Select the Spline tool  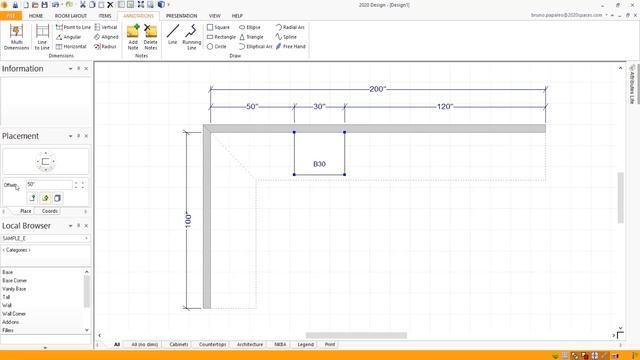point(286,37)
